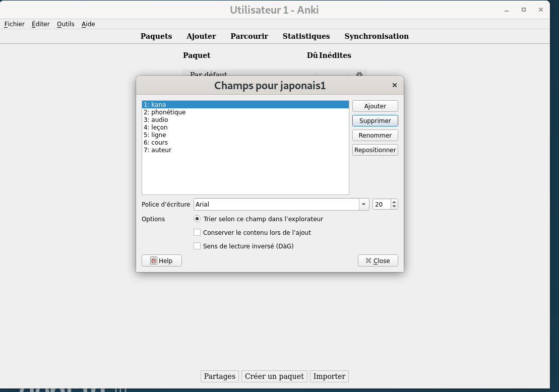Click the lifebuoy Help icon button
Screen dimensions: 559x392
click(x=161, y=260)
